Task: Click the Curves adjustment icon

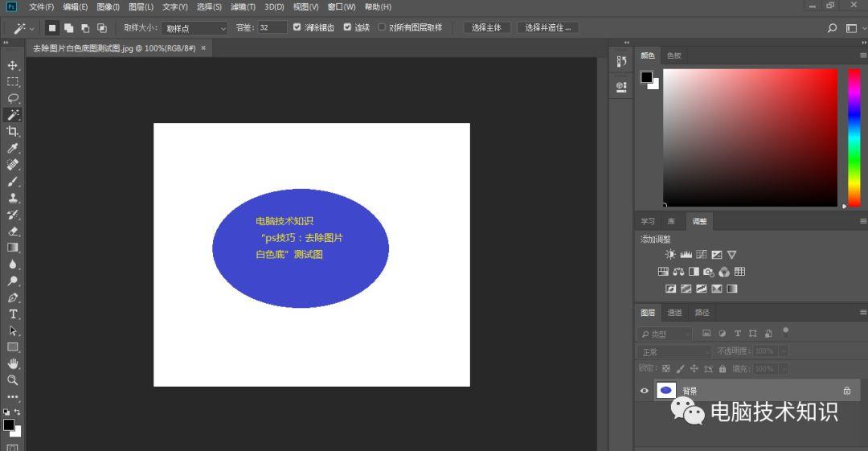Action: tap(702, 254)
